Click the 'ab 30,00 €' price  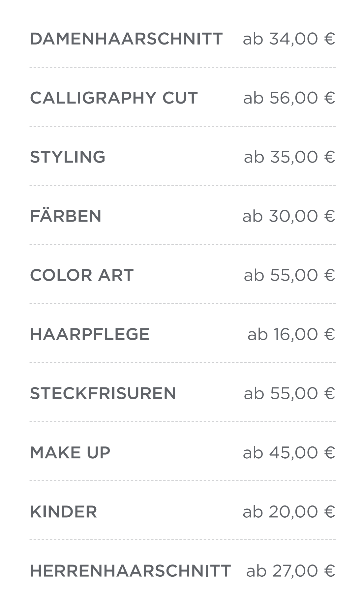point(289,216)
